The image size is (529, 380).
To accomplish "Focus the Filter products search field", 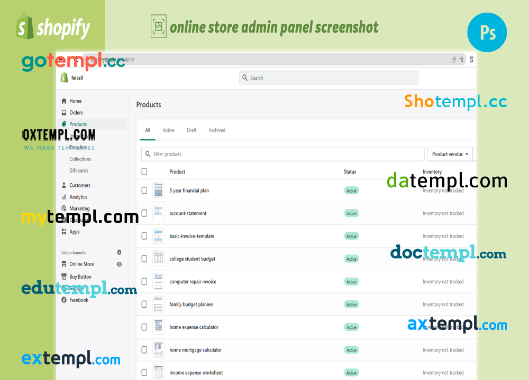I will tap(283, 154).
